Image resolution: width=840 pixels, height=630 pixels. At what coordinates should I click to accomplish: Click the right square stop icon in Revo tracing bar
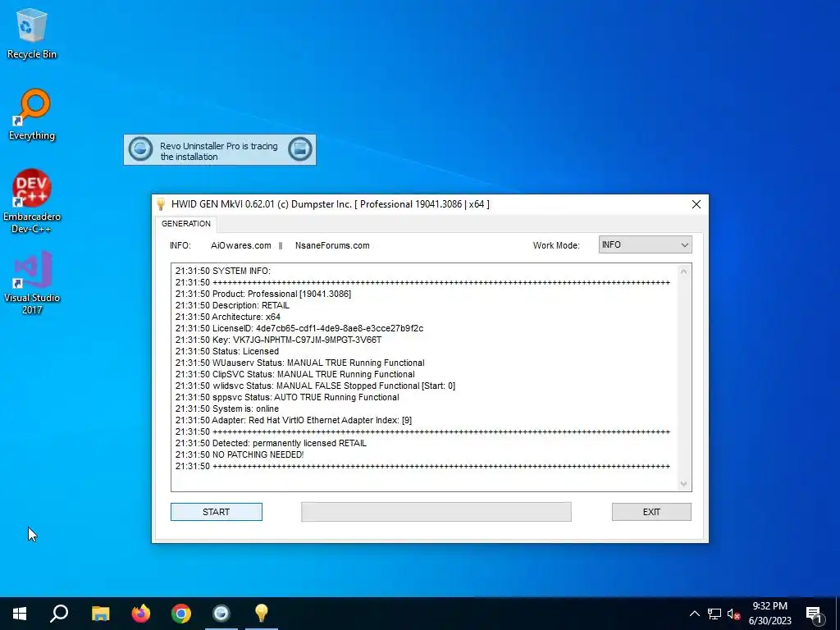coord(300,149)
